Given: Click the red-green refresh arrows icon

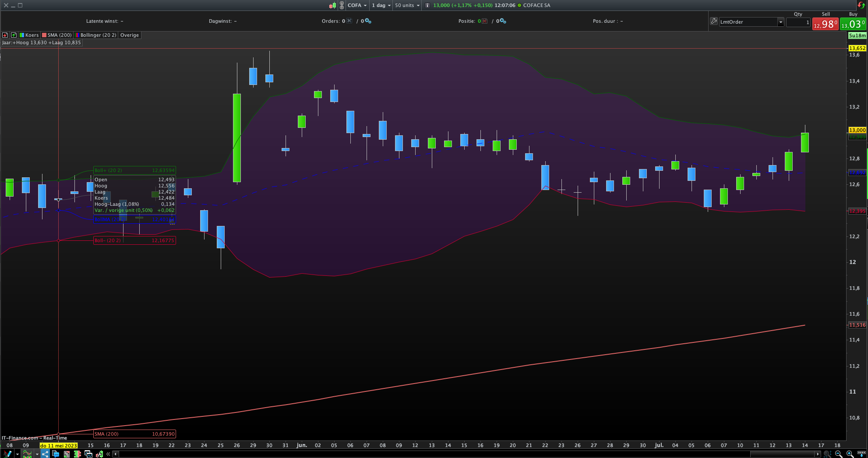Looking at the screenshot, I should pyautogui.click(x=861, y=5).
